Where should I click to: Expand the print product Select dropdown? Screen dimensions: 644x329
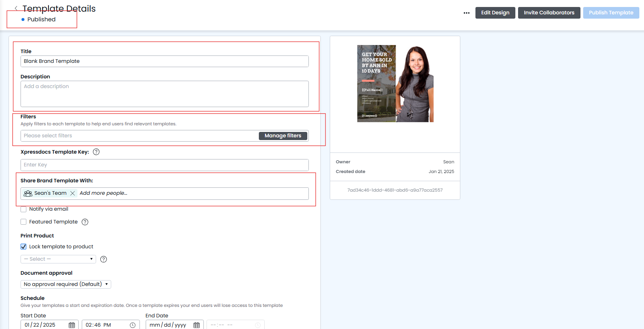(58, 259)
